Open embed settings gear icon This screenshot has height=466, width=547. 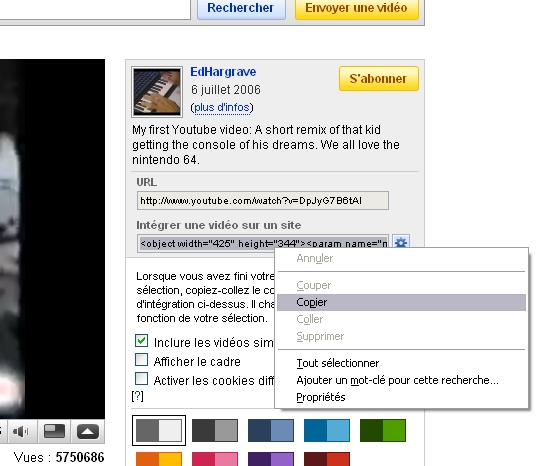tap(401, 241)
